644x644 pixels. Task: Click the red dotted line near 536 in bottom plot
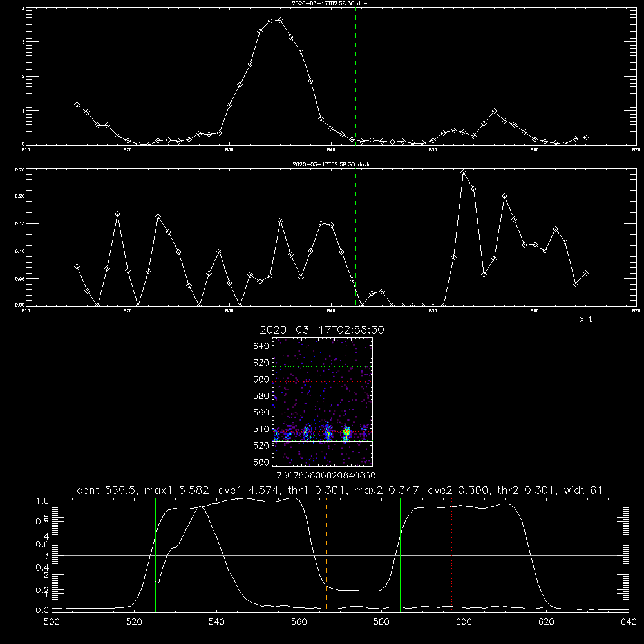point(200,554)
